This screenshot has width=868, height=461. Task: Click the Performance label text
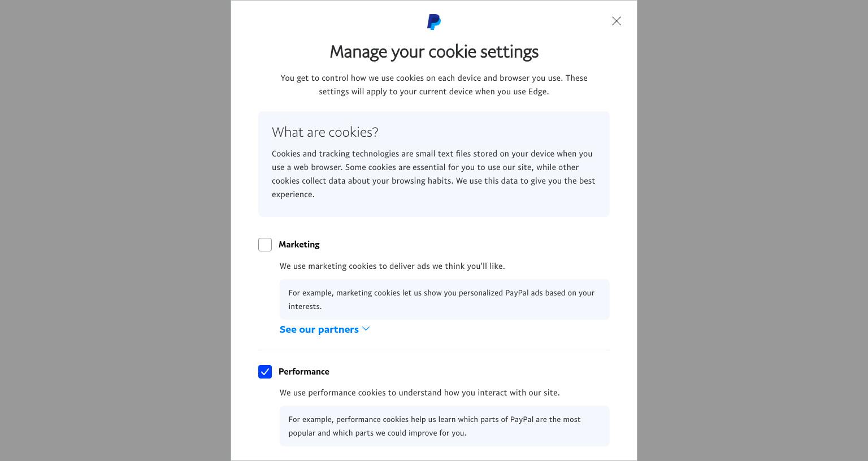tap(303, 372)
